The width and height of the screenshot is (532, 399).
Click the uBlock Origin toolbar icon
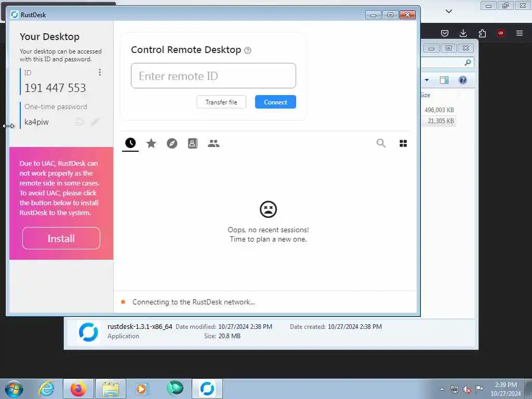(500, 33)
